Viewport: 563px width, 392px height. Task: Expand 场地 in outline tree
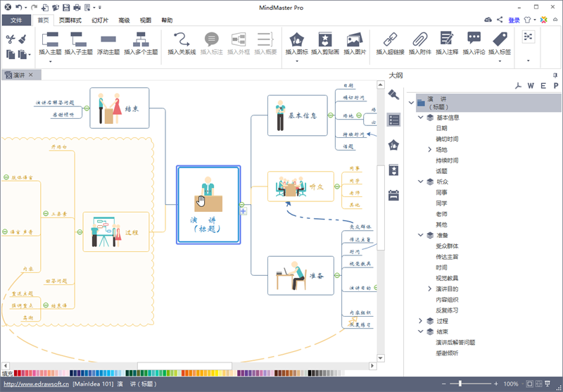430,150
